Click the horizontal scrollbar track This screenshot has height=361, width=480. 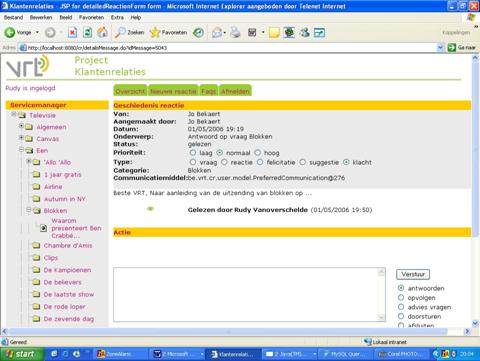(229, 331)
